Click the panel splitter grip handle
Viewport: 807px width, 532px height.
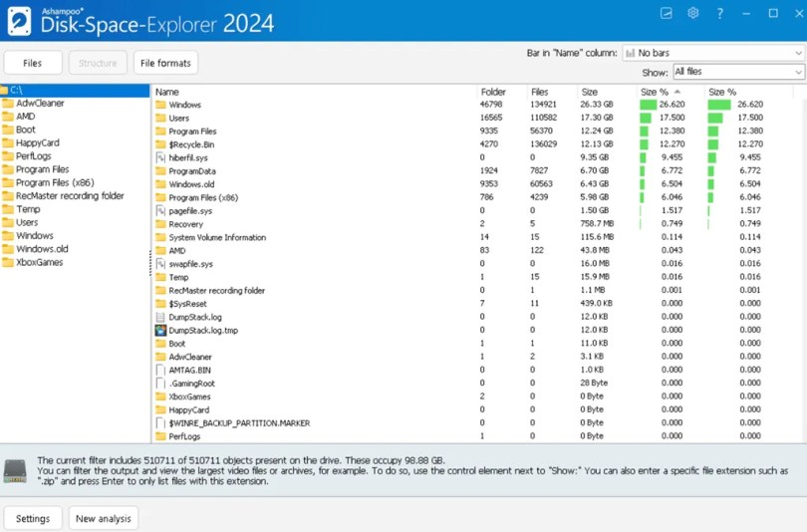[150, 262]
